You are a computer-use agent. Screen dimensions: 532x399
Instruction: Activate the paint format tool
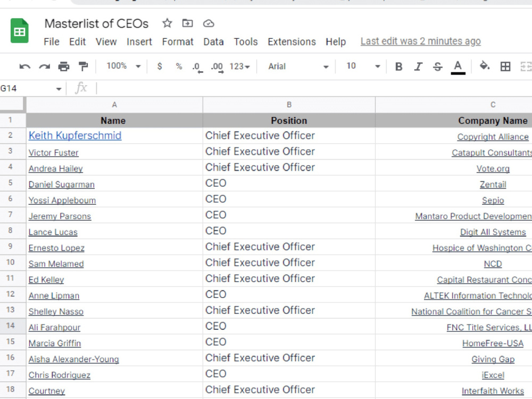83,66
